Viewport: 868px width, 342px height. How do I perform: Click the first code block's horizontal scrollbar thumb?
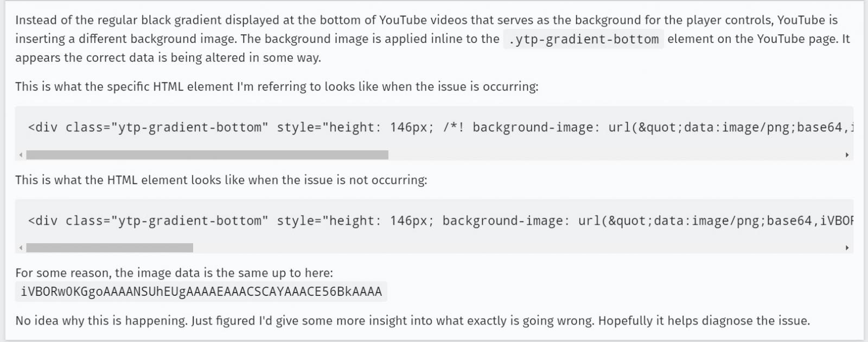207,155
